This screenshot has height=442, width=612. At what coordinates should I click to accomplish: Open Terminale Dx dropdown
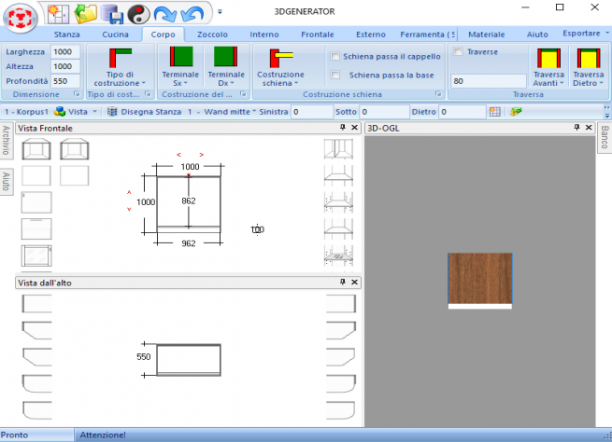click(226, 66)
